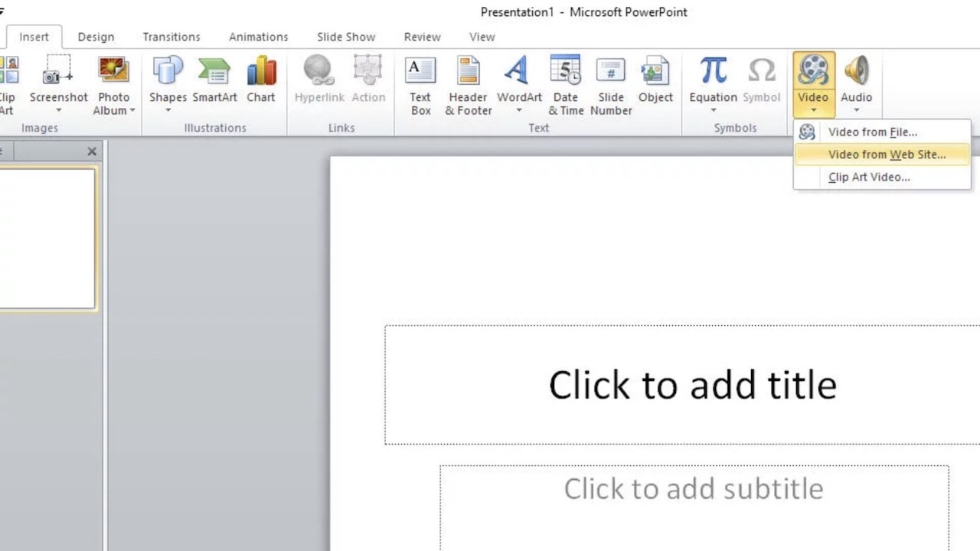Open the Transitions tab
The image size is (980, 551).
[x=171, y=37]
